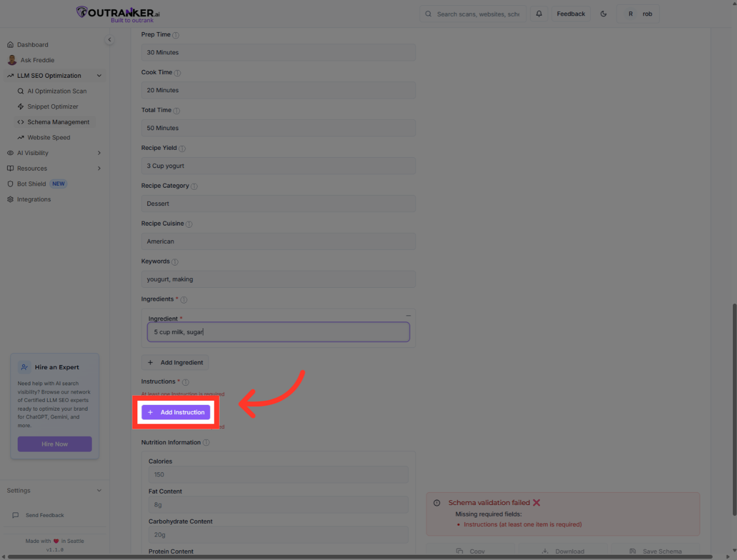The height and width of the screenshot is (560, 737).
Task: Expand the AI Visibility section
Action: point(98,152)
